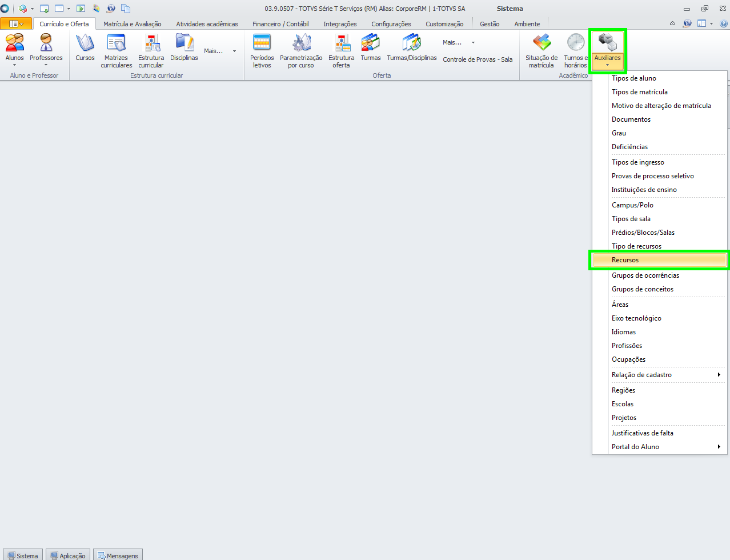Collapse the ribbon with the chevron-up arrow

[x=672, y=23]
